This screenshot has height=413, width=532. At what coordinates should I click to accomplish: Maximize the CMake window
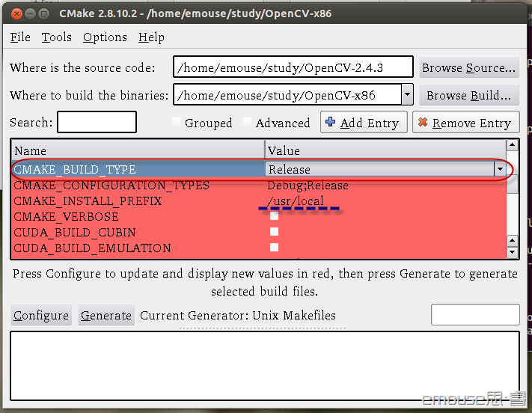pyautogui.click(x=43, y=14)
